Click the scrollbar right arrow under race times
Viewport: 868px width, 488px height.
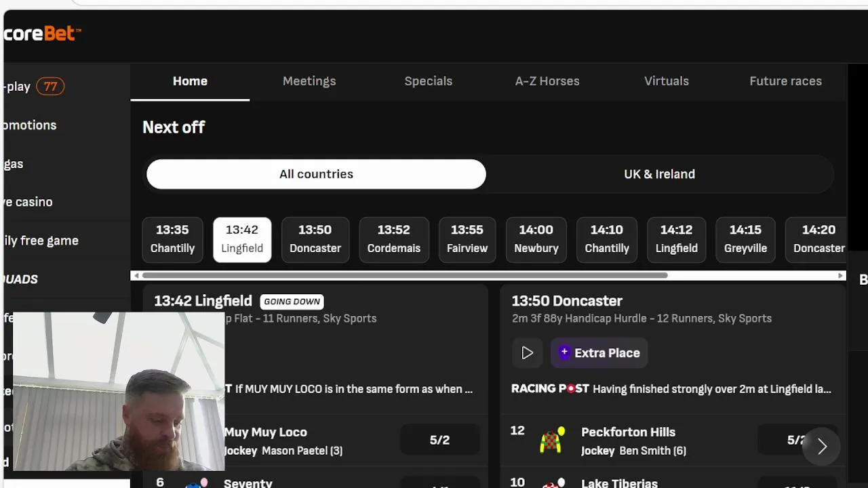[x=841, y=275]
